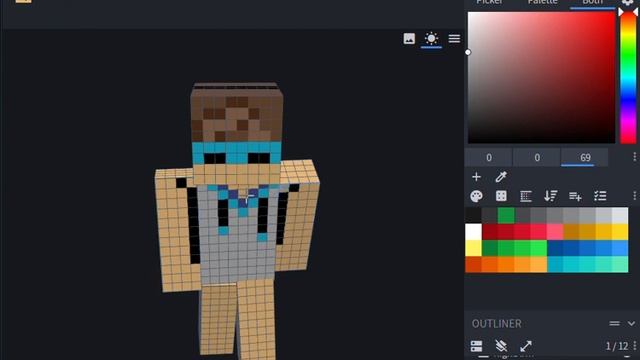Sort palette colors with sort icon
The width and height of the screenshot is (640, 360).
coord(550,196)
